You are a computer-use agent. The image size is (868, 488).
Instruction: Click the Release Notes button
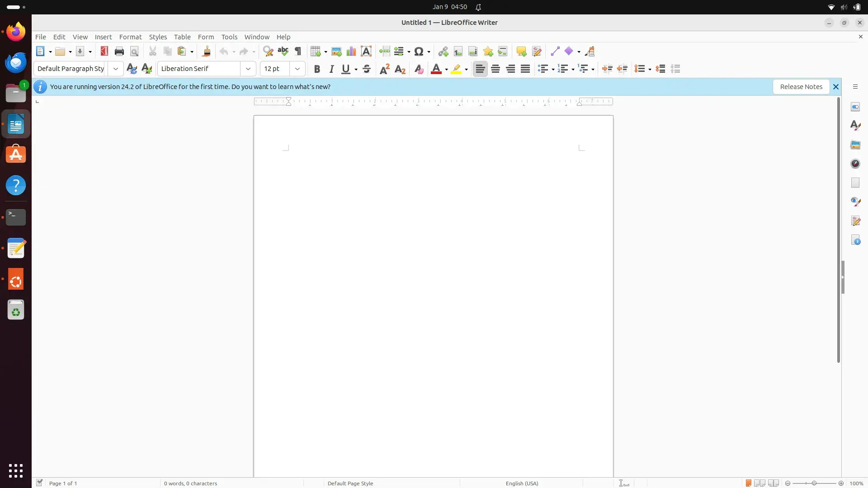801,87
